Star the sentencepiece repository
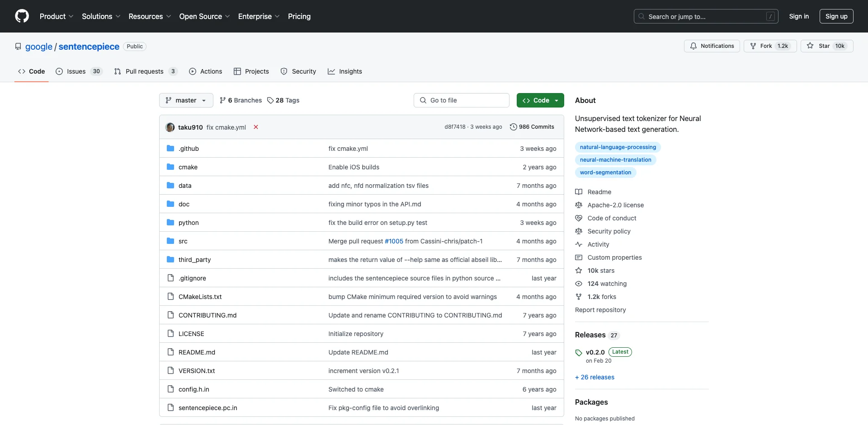The height and width of the screenshot is (425, 868). (827, 46)
